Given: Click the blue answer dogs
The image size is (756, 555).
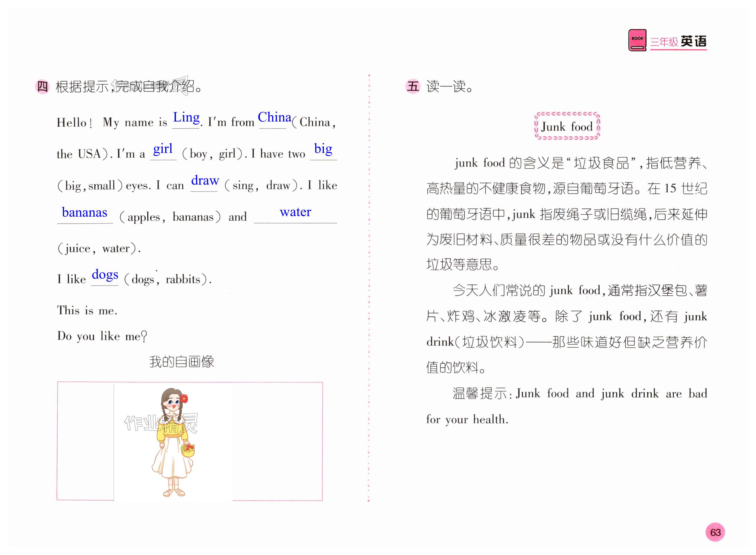Looking at the screenshot, I should click(x=105, y=274).
